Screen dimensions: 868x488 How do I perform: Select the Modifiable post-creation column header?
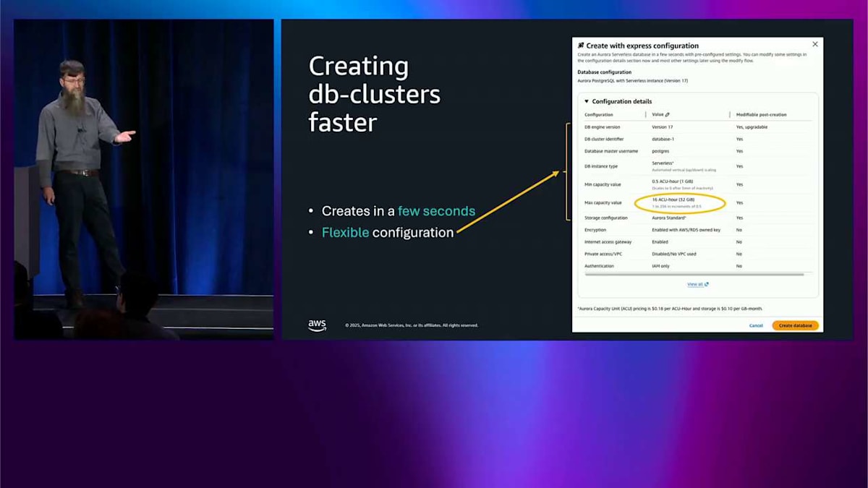[x=761, y=114]
